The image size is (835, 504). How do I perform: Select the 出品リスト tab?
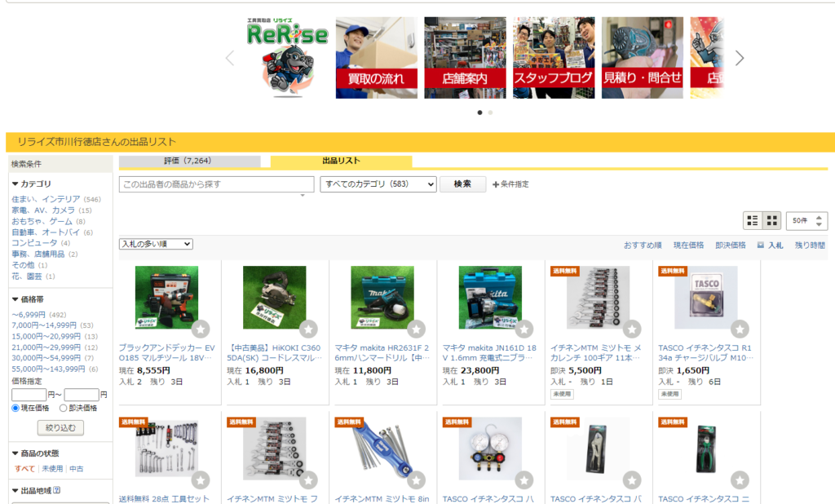coord(341,161)
